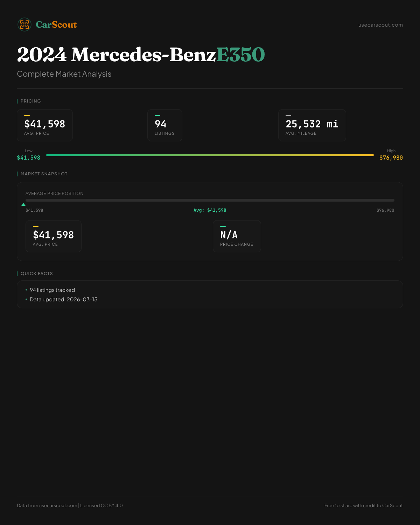
Task: Click the Market Snapshot section heading
Action: pyautogui.click(x=44, y=174)
